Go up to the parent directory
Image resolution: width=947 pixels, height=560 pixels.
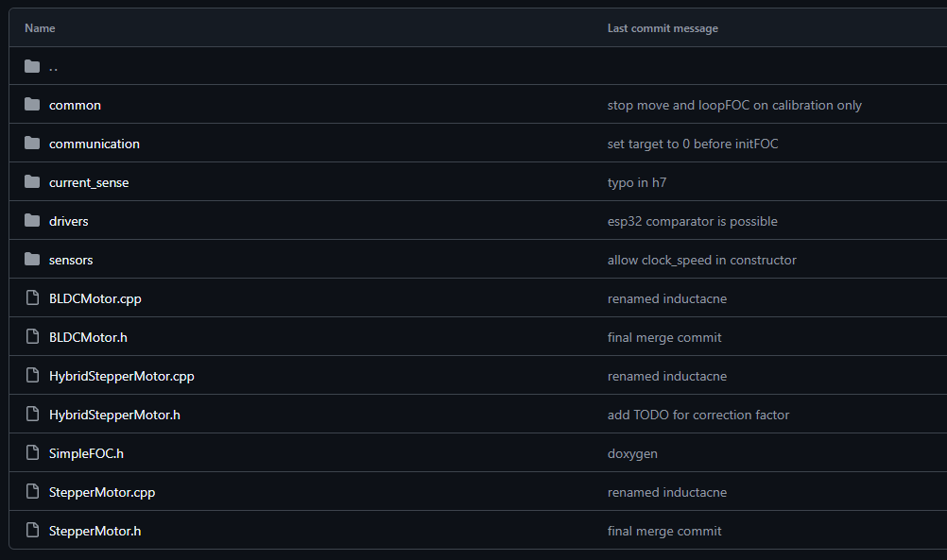point(53,66)
